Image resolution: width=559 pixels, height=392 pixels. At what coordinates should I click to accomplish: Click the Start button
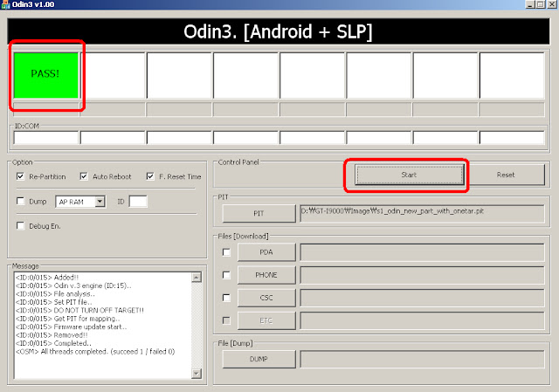coord(410,175)
